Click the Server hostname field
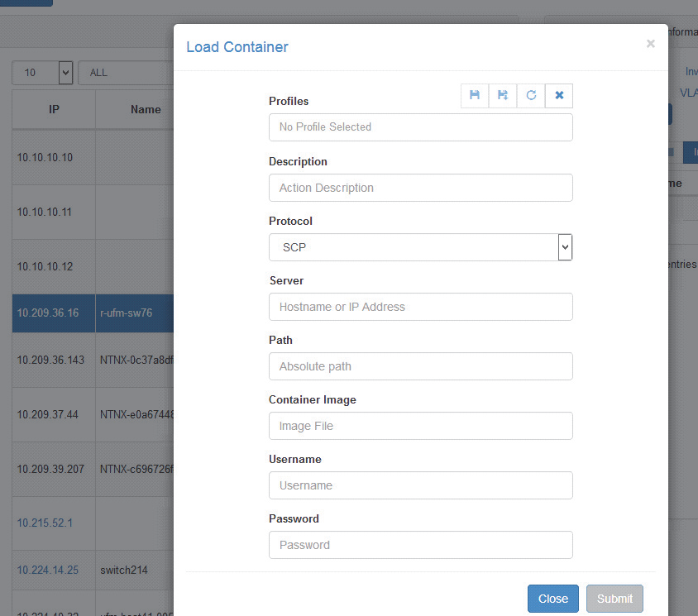The width and height of the screenshot is (698, 616). click(x=420, y=307)
